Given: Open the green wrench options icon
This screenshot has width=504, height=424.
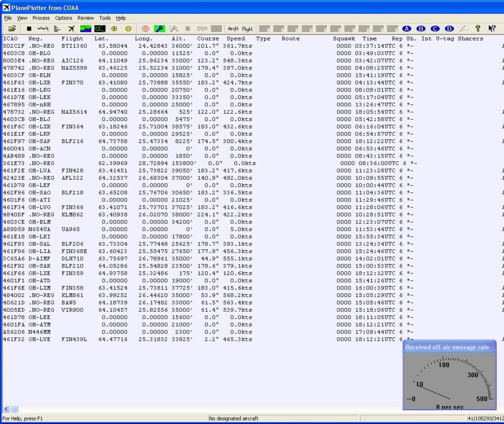Looking at the screenshot, I should 159,29.
